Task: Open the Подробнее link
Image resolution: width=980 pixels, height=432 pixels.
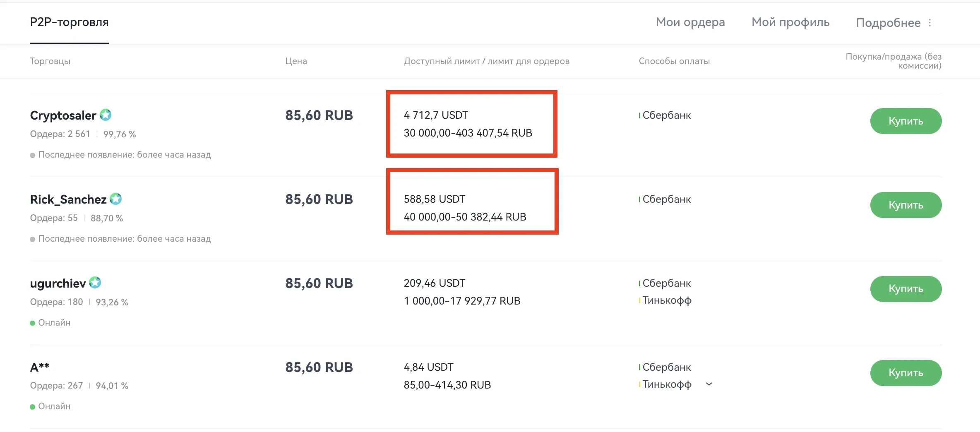Action: tap(888, 23)
